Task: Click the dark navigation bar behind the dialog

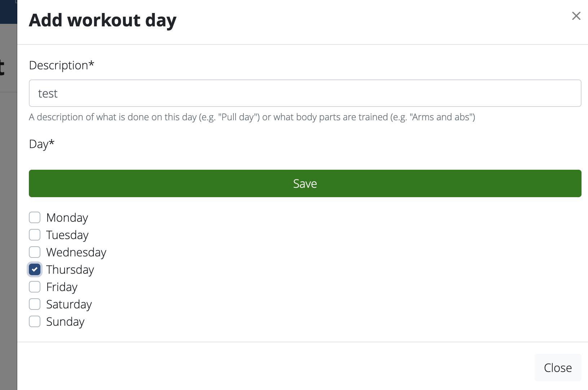Action: point(8,11)
